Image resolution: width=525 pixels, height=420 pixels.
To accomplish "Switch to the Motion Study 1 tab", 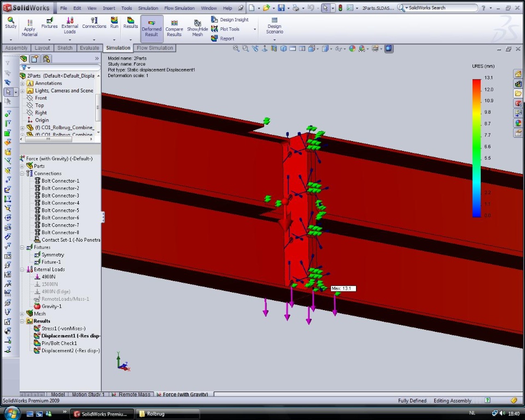I will point(88,394).
